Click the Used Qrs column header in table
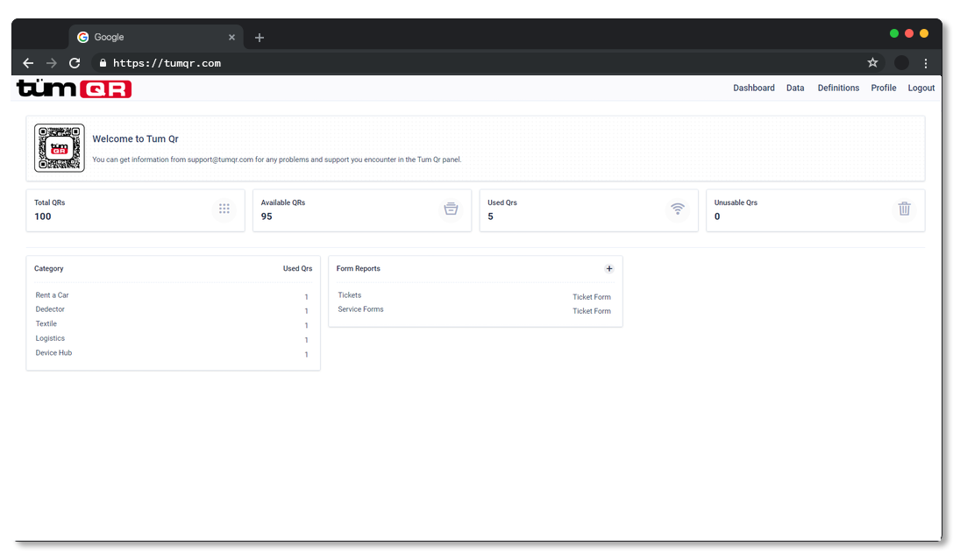This screenshot has height=560, width=953. pos(298,268)
